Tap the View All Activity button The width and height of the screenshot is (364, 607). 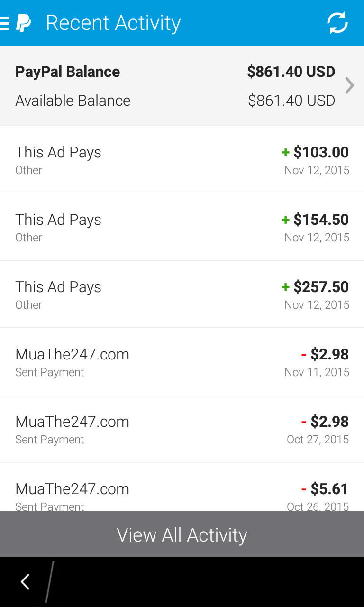click(x=182, y=534)
